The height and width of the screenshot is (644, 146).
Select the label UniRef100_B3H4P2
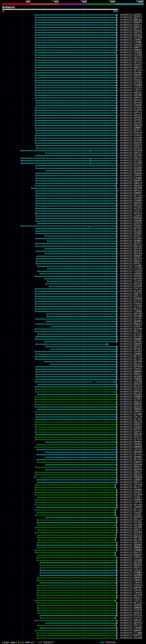[x=131, y=75]
